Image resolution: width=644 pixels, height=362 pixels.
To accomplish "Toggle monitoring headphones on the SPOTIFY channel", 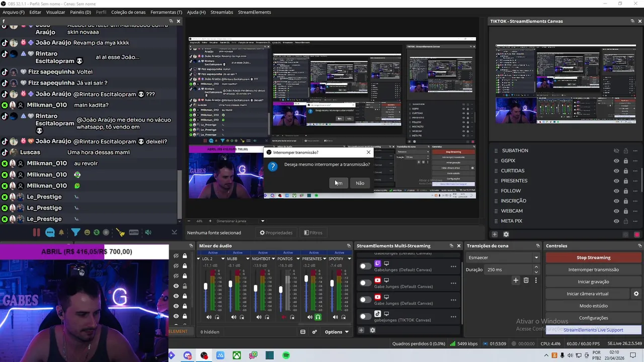I will [x=344, y=317].
